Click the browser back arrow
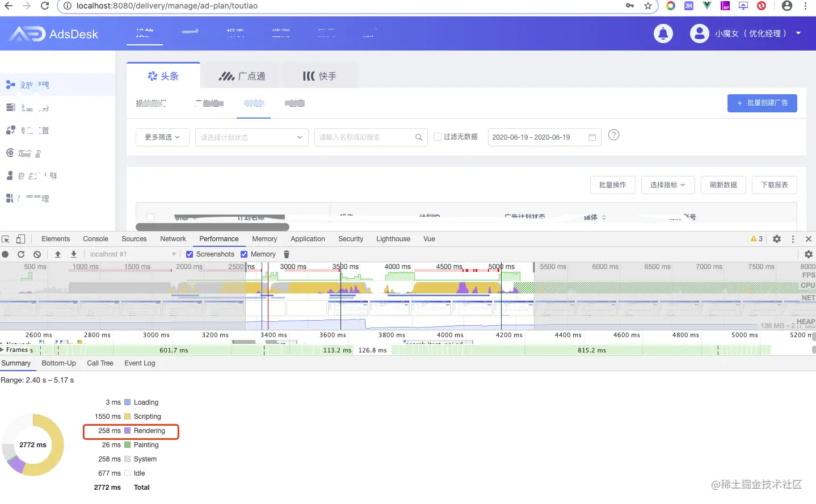 [x=9, y=6]
